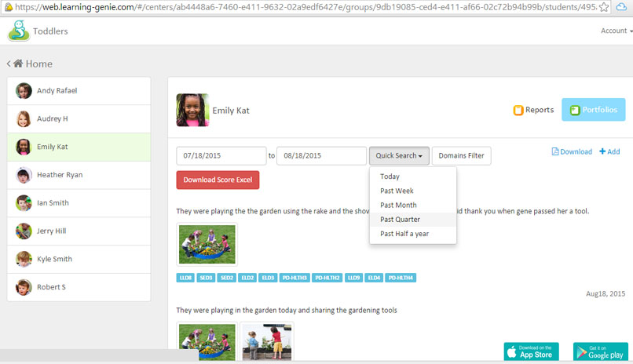Click the Download link text
This screenshot has width=633, height=364.
click(576, 151)
